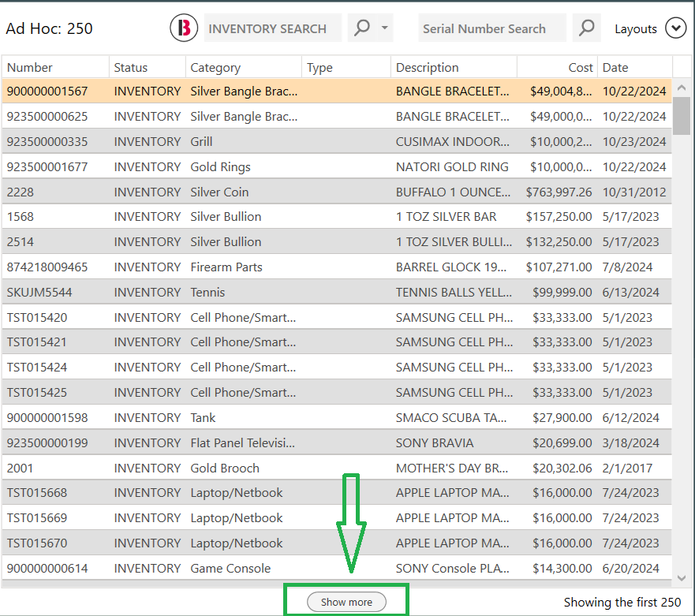Viewport: 695px width, 616px height.
Task: Click the vertical scrollbar thumb
Action: tap(682, 116)
